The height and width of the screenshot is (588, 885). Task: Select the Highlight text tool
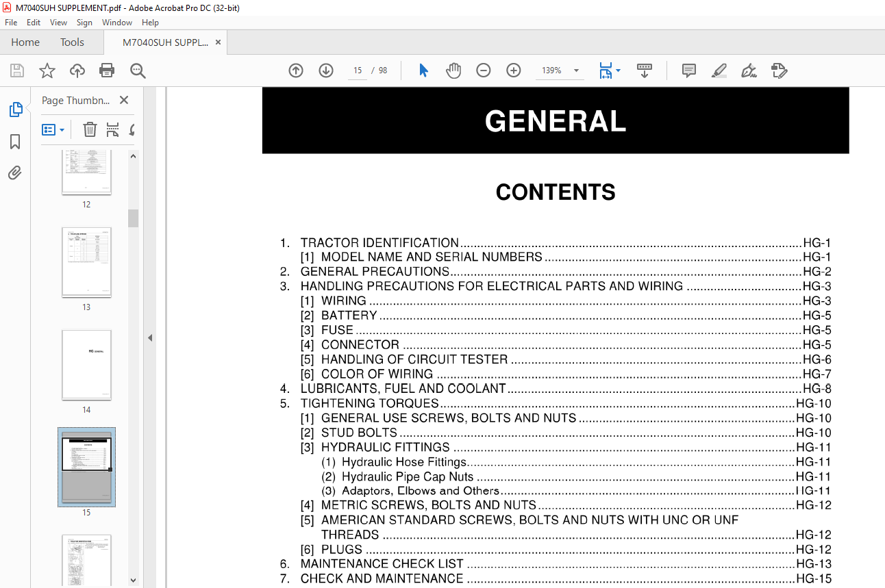pos(719,71)
